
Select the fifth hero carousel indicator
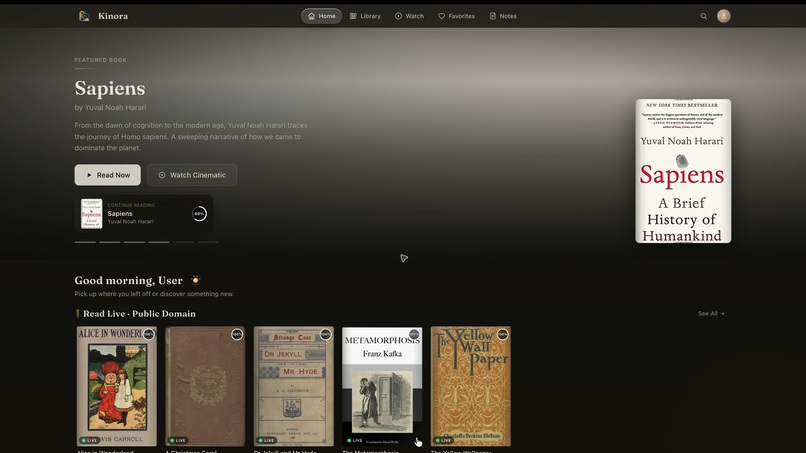click(x=184, y=242)
